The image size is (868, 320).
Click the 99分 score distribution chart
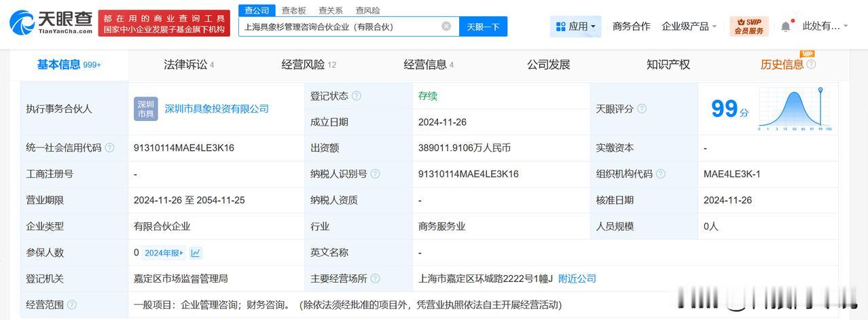point(795,109)
